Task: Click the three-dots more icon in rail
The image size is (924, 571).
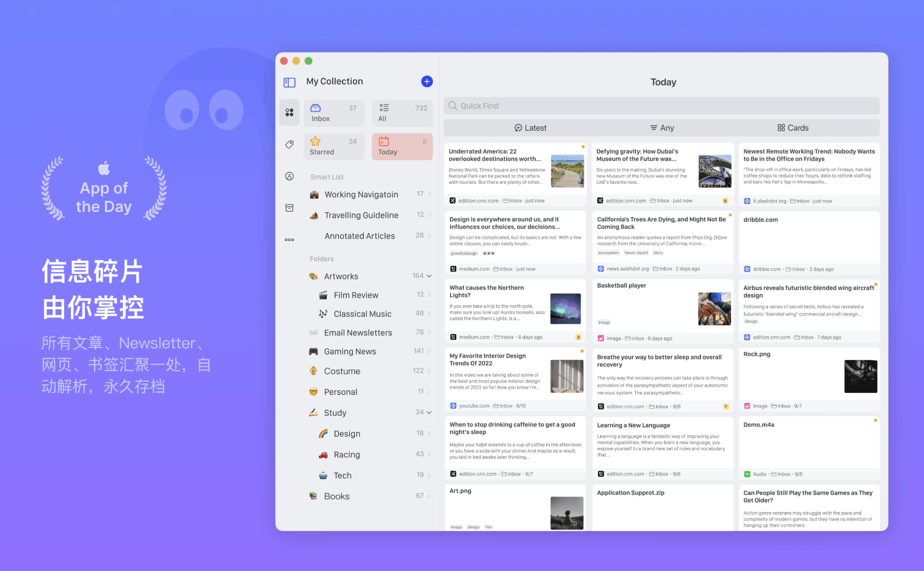Action: (x=289, y=240)
